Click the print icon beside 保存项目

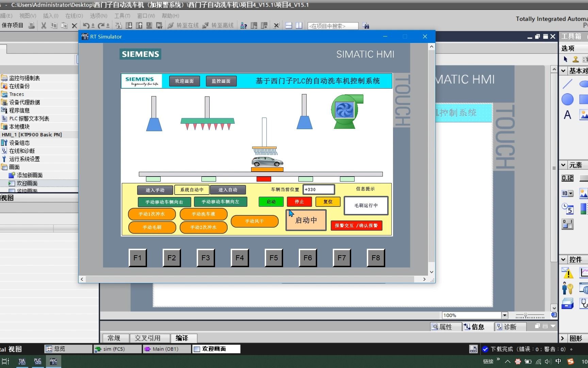[x=31, y=26]
